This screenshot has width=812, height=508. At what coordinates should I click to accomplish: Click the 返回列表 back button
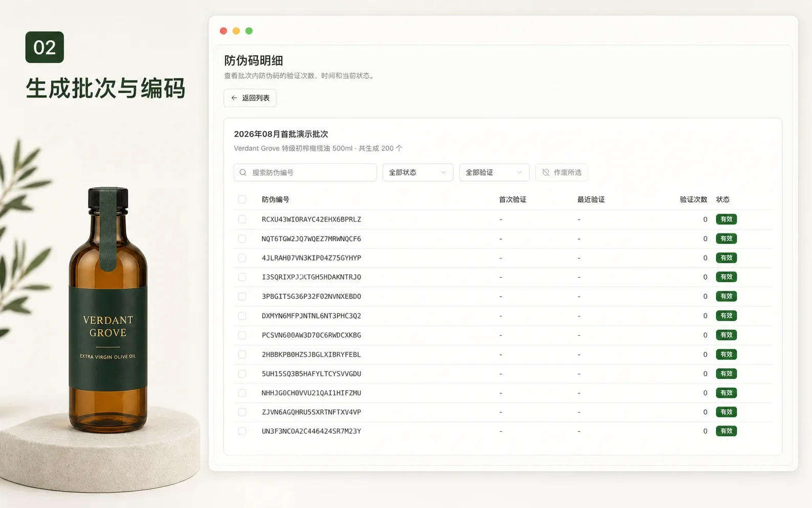pyautogui.click(x=250, y=98)
